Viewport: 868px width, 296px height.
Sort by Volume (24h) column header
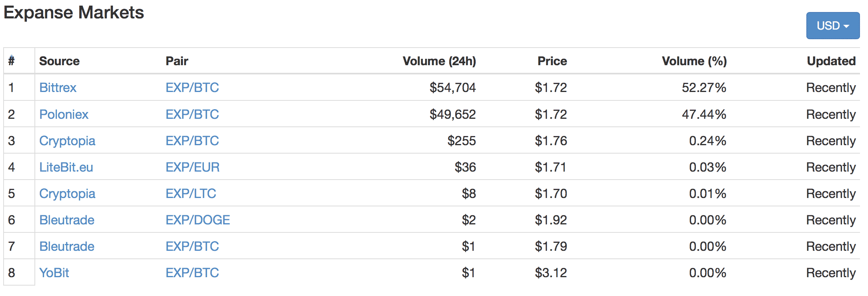[439, 61]
